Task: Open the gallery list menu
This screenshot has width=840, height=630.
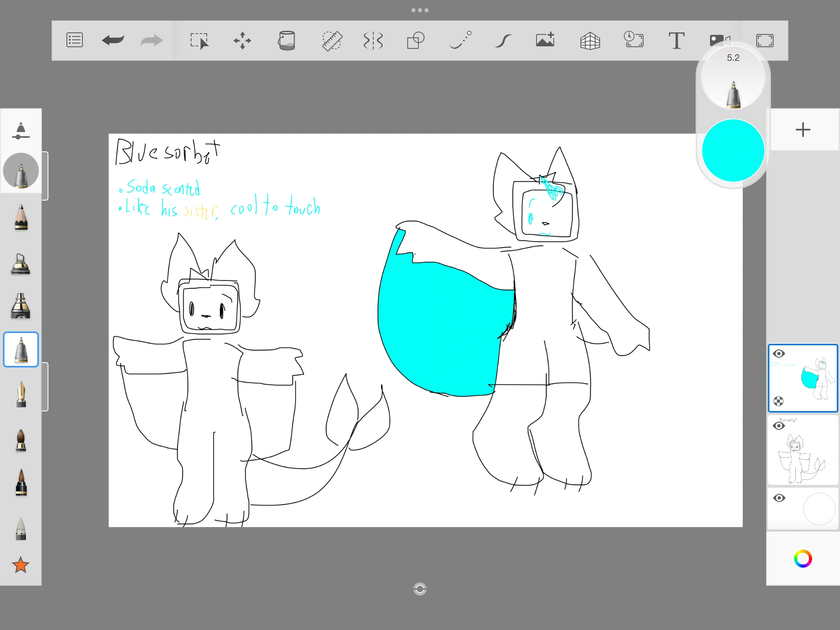Action: pos(74,40)
